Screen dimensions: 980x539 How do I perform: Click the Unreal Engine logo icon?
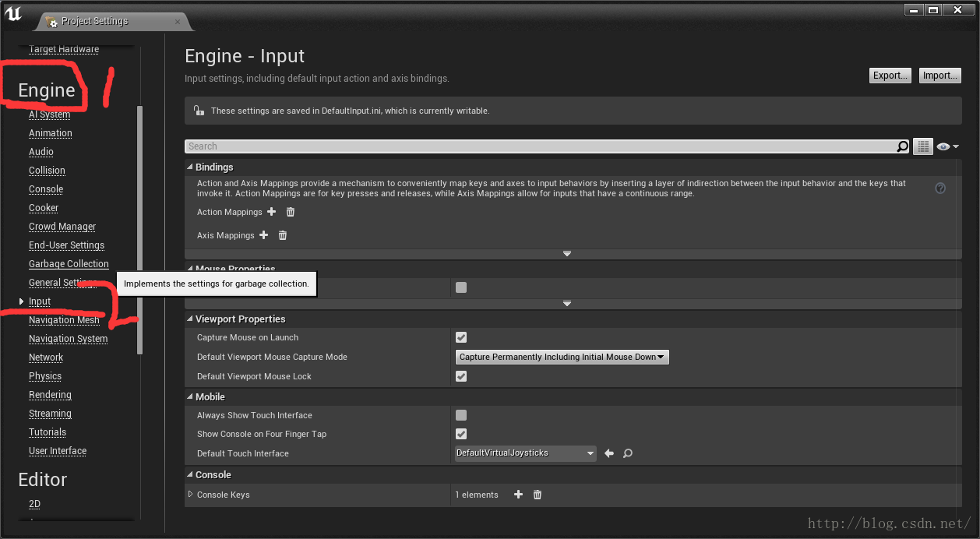point(13,13)
